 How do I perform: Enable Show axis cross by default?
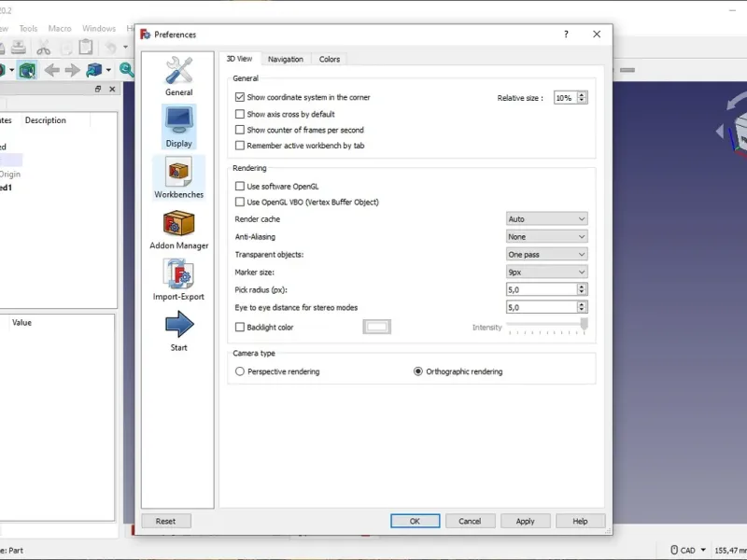(x=240, y=114)
